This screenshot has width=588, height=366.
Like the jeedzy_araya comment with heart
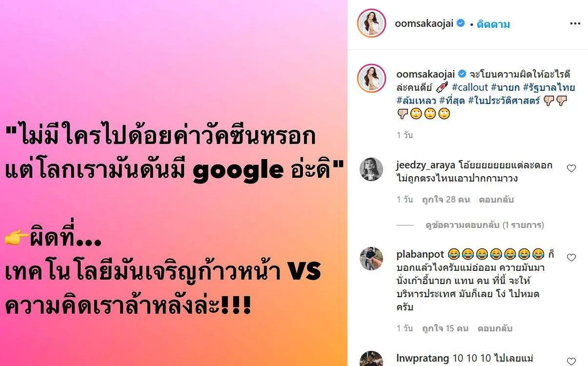tap(571, 168)
